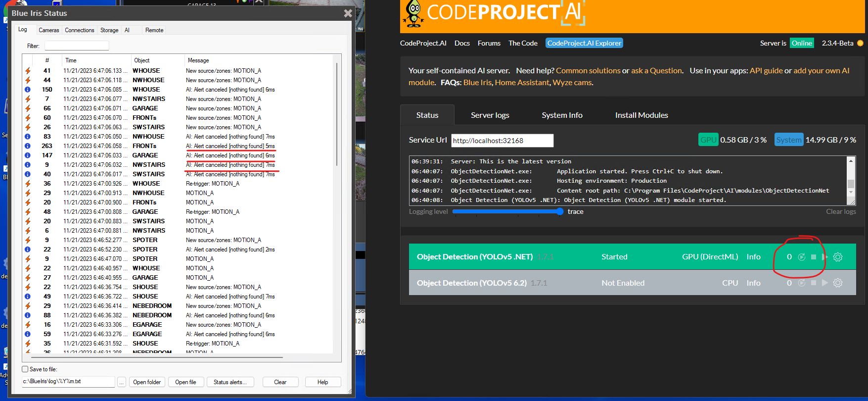Click lightning icon on NEBEDROOM 6:46:36.414 row
The height and width of the screenshot is (401, 868).
(28, 306)
